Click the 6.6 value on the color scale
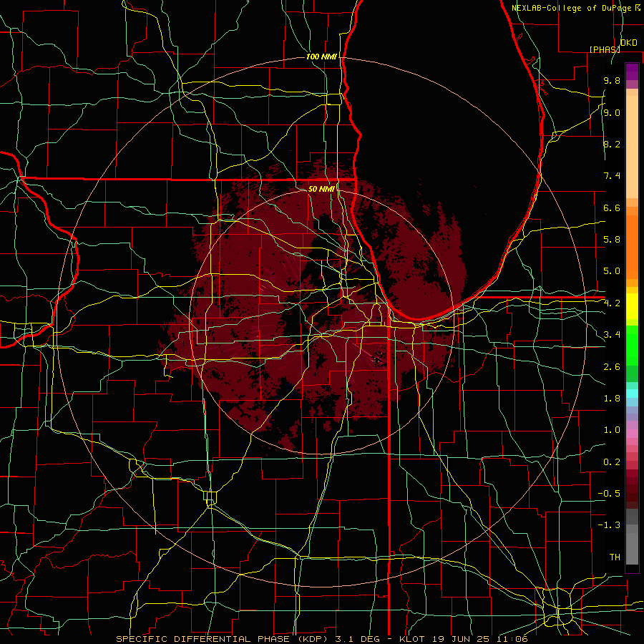This screenshot has width=644, height=644. 612,208
